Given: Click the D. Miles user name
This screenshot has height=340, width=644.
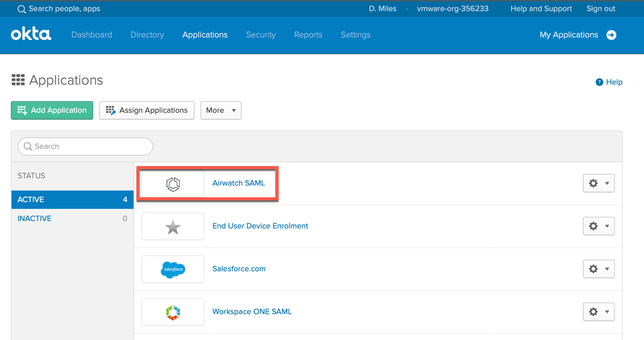Looking at the screenshot, I should point(383,9).
